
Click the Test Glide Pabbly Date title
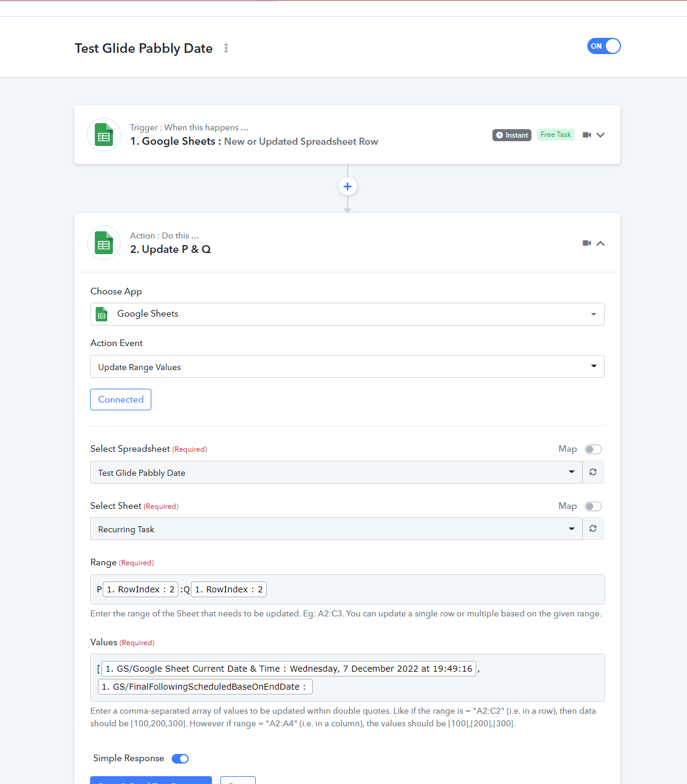click(144, 48)
